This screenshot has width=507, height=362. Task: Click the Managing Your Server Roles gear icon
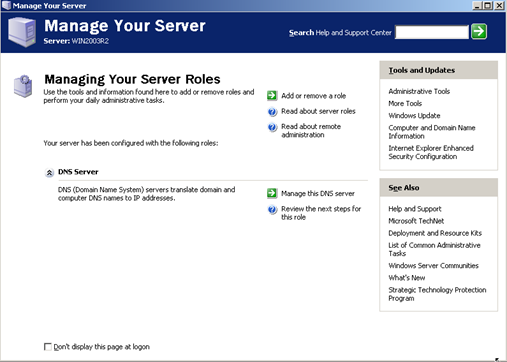(x=23, y=86)
